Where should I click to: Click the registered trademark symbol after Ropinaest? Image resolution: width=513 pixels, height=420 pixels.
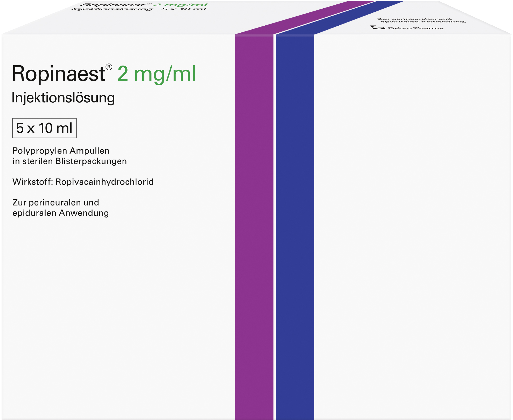coord(109,67)
